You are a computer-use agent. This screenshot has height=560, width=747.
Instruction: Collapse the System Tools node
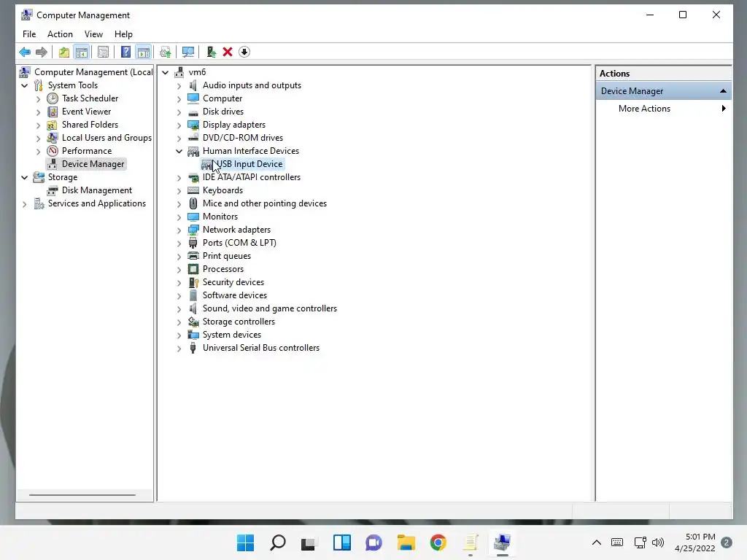pyautogui.click(x=25, y=86)
